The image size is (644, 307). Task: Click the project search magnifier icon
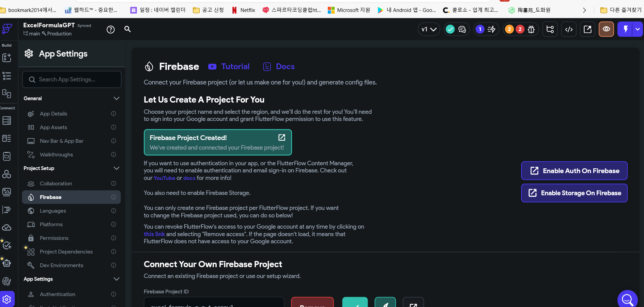127,29
